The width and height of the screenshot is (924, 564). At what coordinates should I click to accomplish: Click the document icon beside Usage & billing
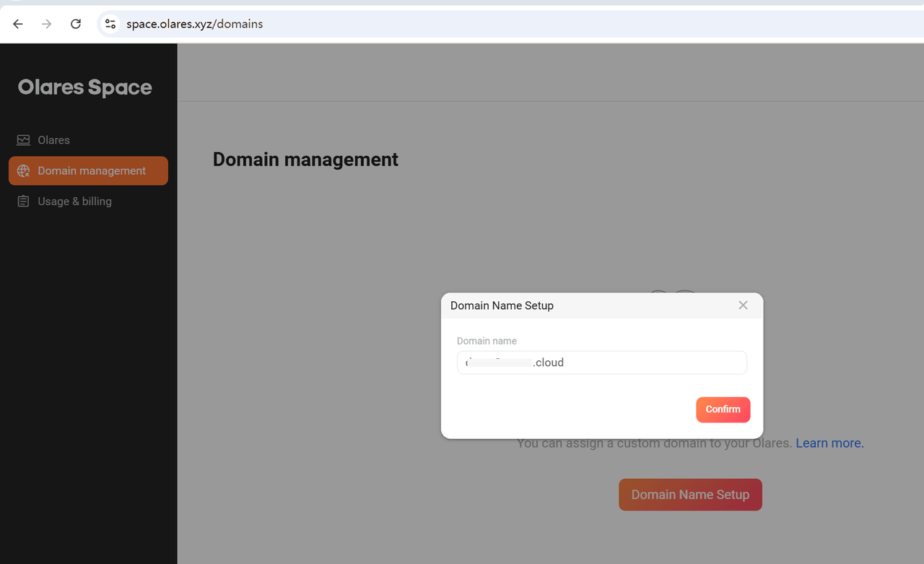click(x=24, y=201)
